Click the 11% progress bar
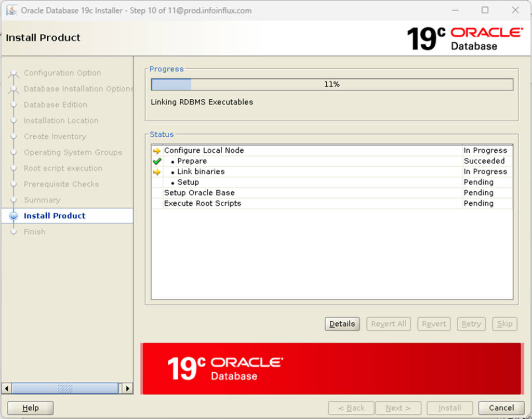 point(331,84)
